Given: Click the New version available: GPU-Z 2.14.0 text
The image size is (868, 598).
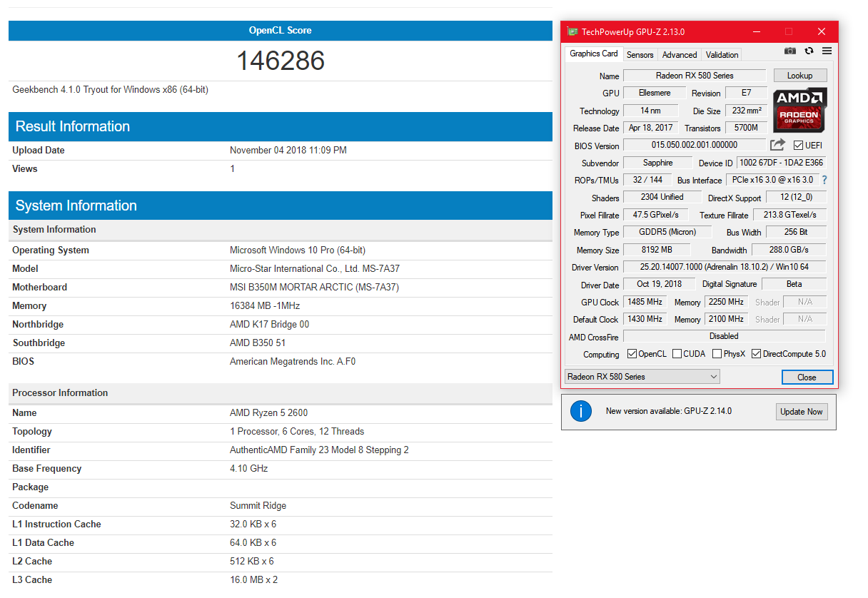Looking at the screenshot, I should pos(669,411).
